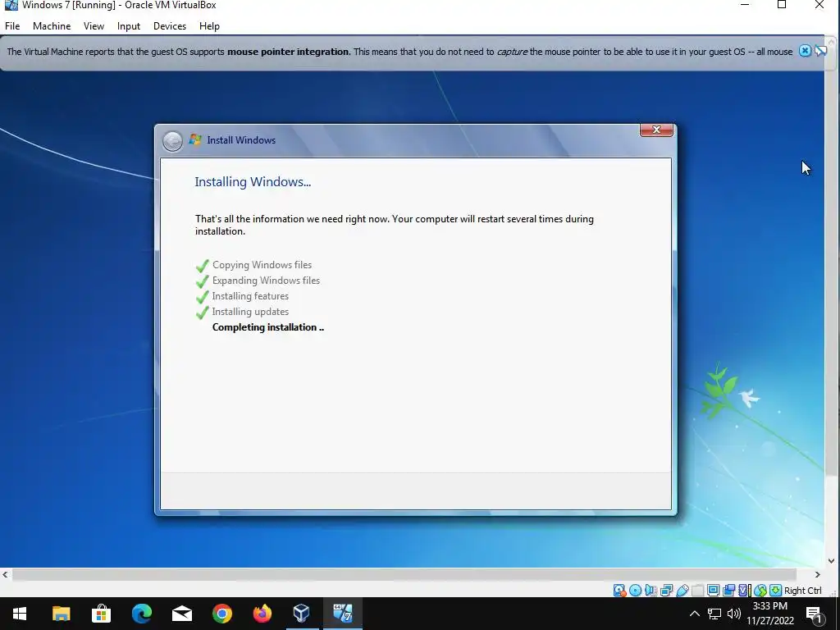The width and height of the screenshot is (840, 630).
Task: Click the network adapters indicator icon
Action: click(x=666, y=591)
